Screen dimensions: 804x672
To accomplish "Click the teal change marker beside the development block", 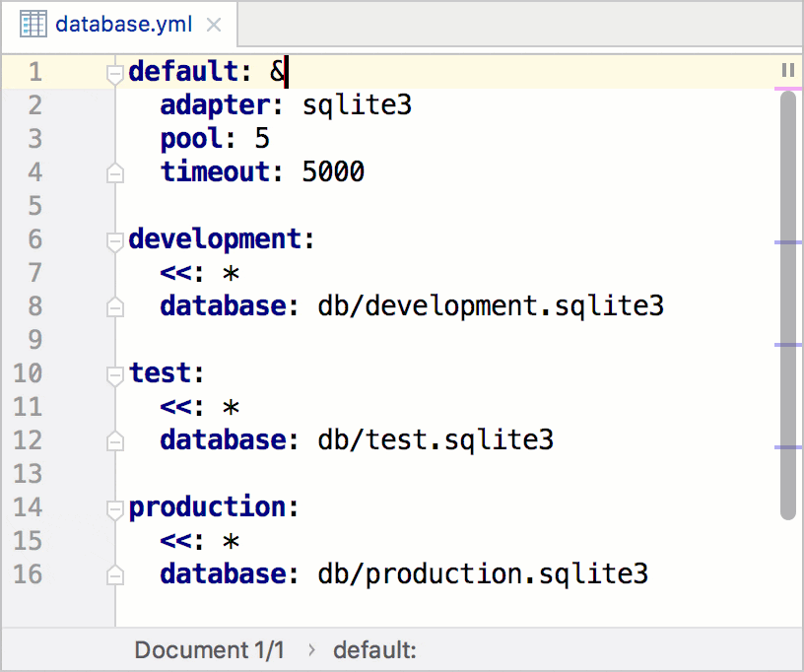I will coord(788,242).
